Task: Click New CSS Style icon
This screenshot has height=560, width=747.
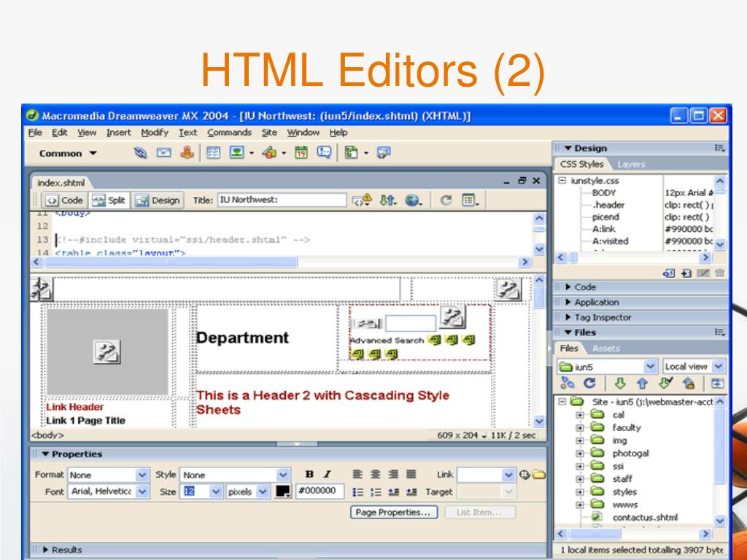Action: 686,273
